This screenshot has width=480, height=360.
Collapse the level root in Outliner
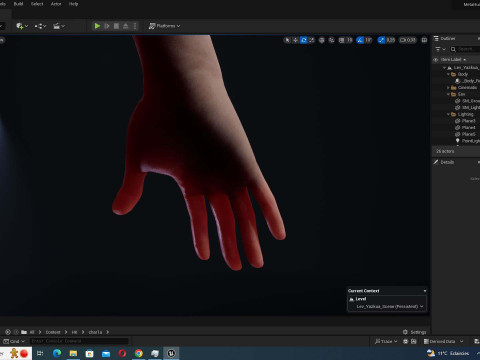[444, 68]
